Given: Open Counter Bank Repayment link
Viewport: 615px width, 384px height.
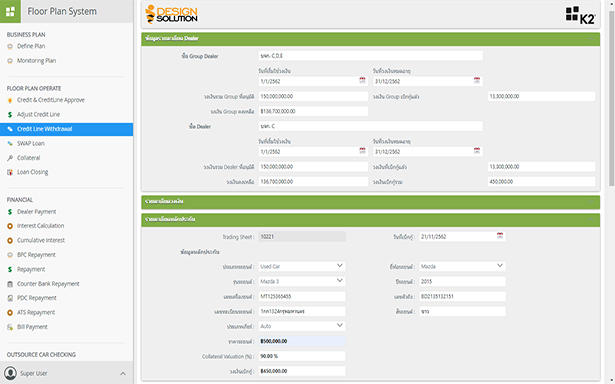Looking at the screenshot, I should point(48,284).
